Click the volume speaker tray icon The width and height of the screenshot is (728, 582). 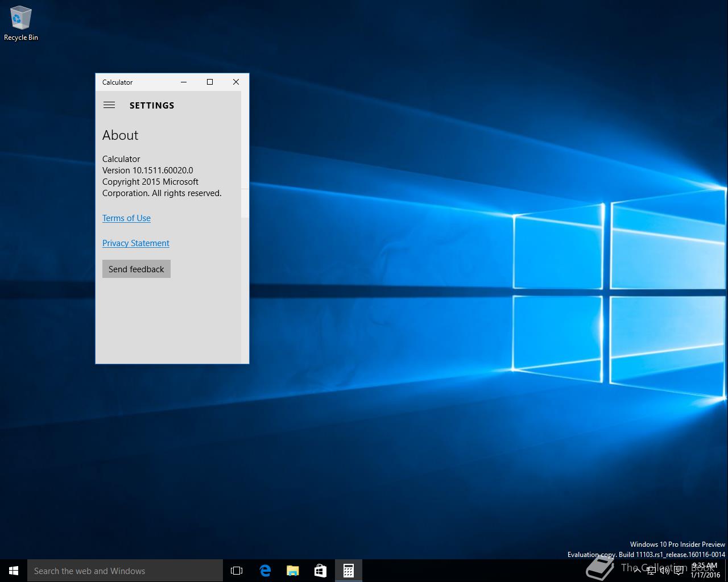664,571
